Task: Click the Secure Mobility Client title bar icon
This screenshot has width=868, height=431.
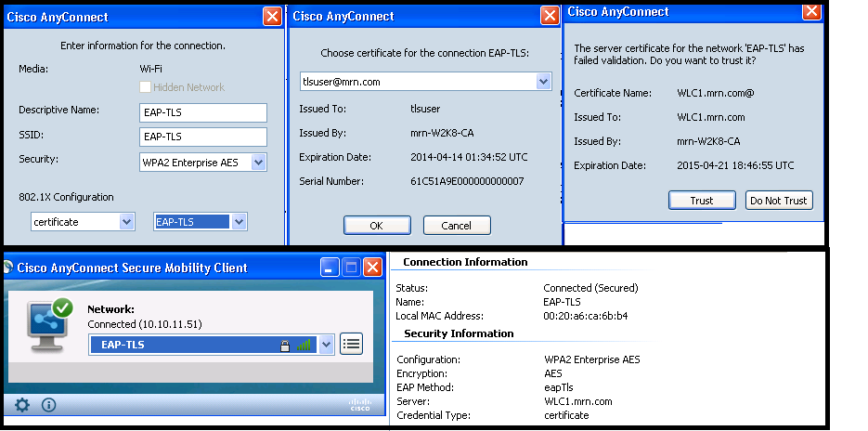Action: click(9, 268)
